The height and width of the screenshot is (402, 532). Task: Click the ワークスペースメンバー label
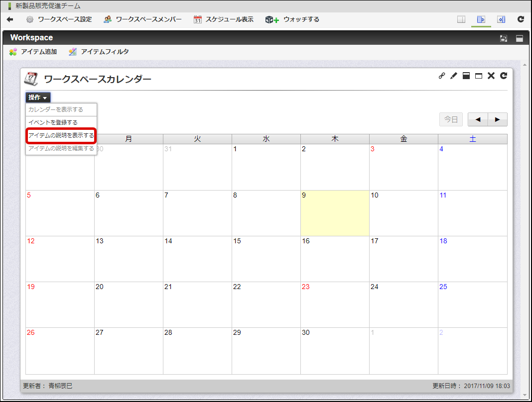pos(148,20)
